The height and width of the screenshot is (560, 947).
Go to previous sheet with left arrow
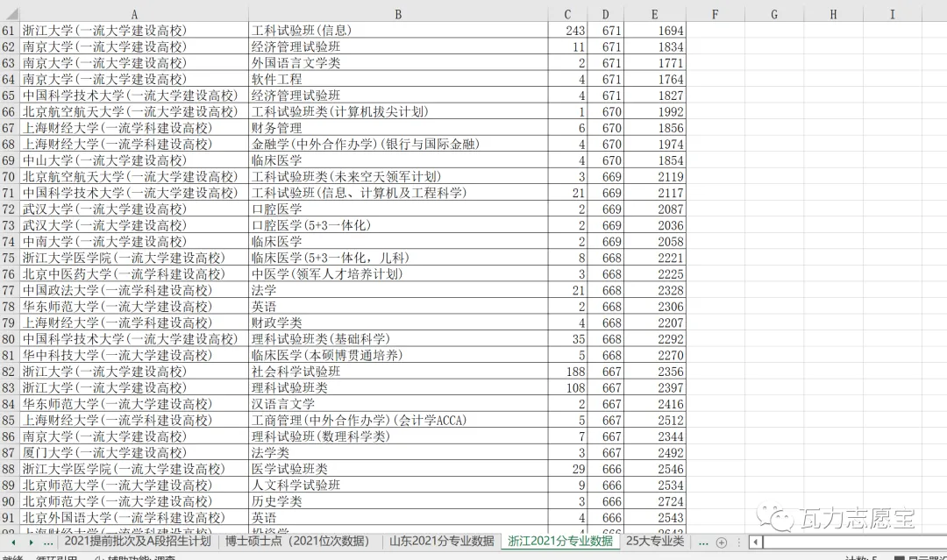(x=13, y=542)
